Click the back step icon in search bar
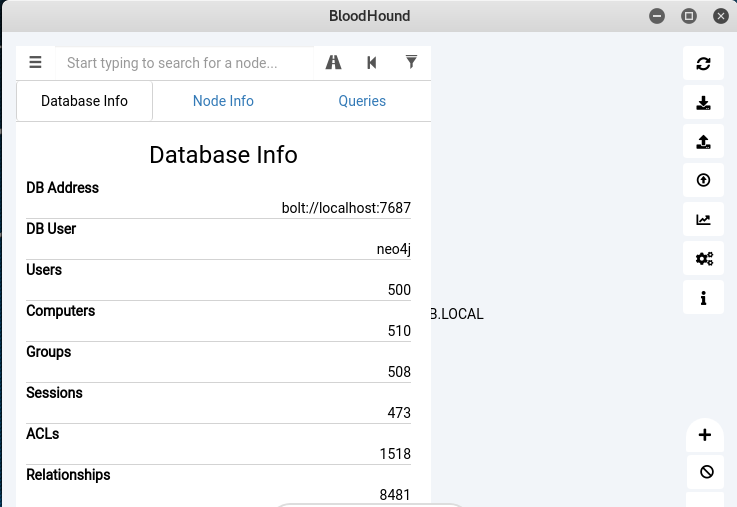Screen dimensions: 737x507 pos(372,63)
